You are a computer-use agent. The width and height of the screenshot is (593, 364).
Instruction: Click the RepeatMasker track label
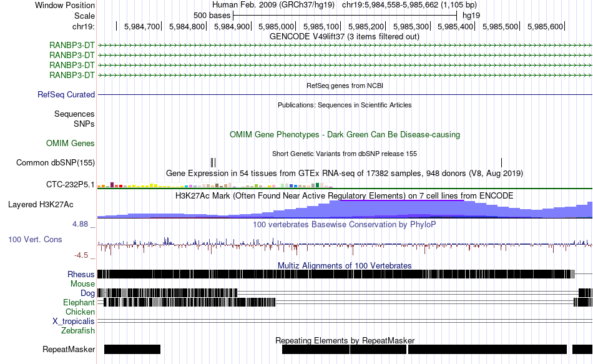click(x=69, y=349)
